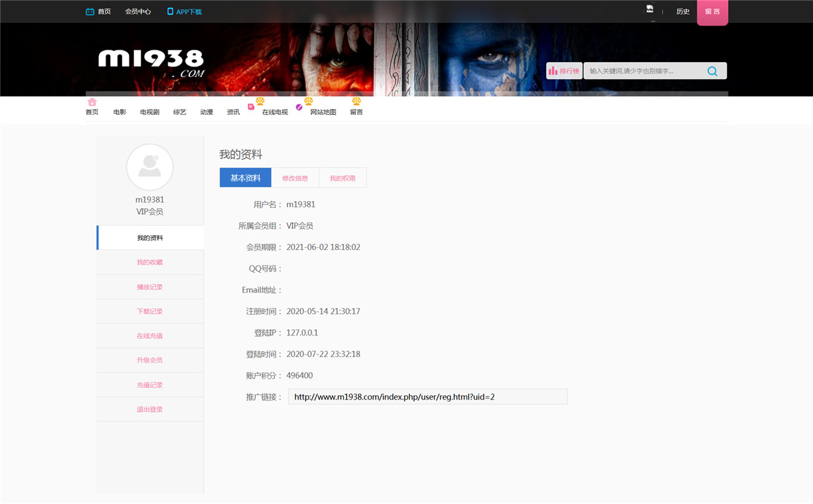Focus the keyword search input field
The height and width of the screenshot is (504, 813).
[643, 71]
